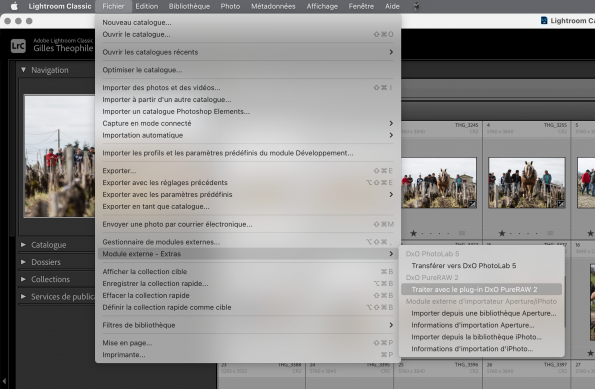Open the Edition menu
595x389 pixels.
coord(146,6)
